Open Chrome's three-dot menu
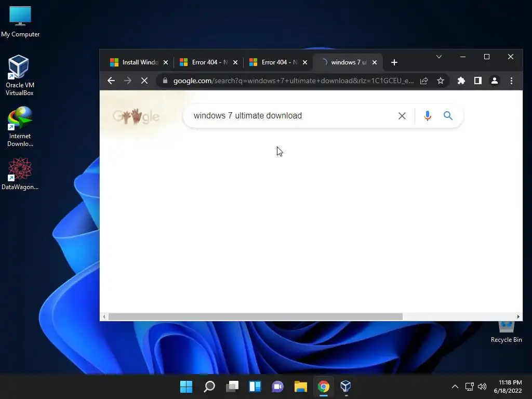 [511, 81]
